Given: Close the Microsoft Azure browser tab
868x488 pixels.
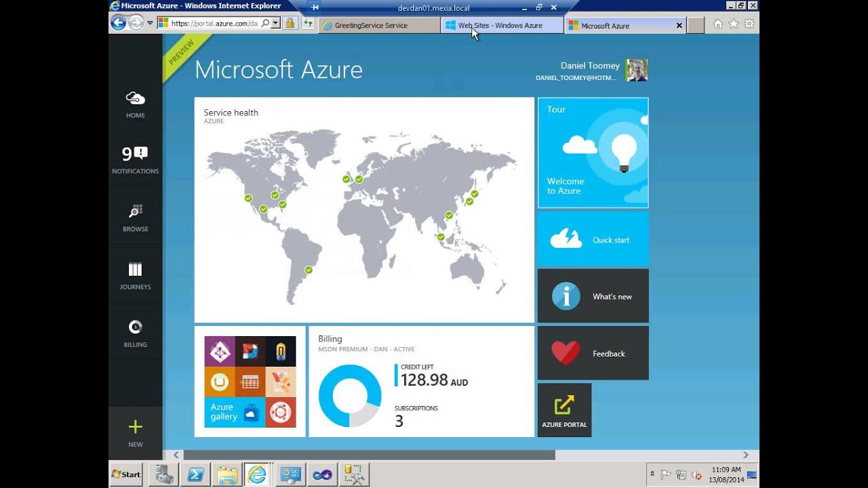Looking at the screenshot, I should point(679,26).
